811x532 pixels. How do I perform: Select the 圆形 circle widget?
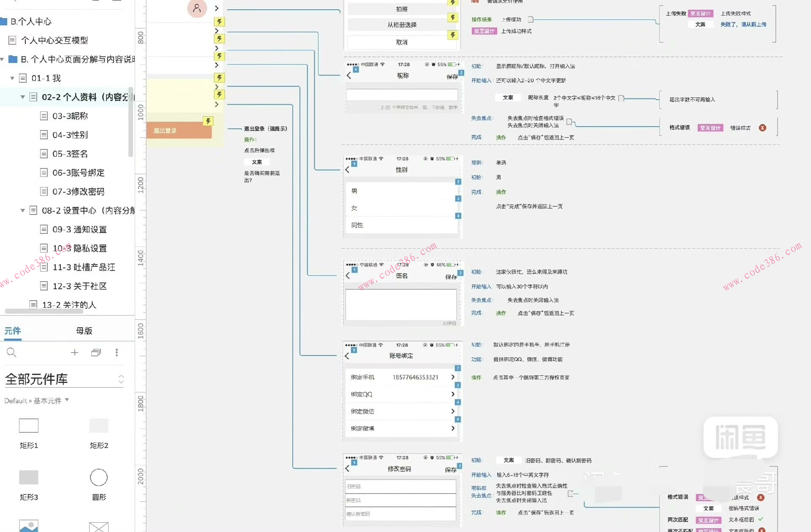[x=99, y=478]
